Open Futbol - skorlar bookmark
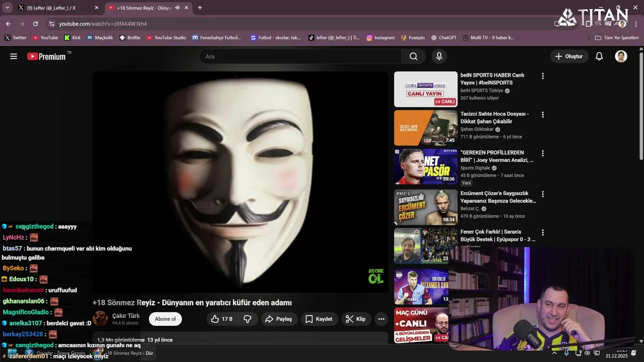 pos(276,38)
